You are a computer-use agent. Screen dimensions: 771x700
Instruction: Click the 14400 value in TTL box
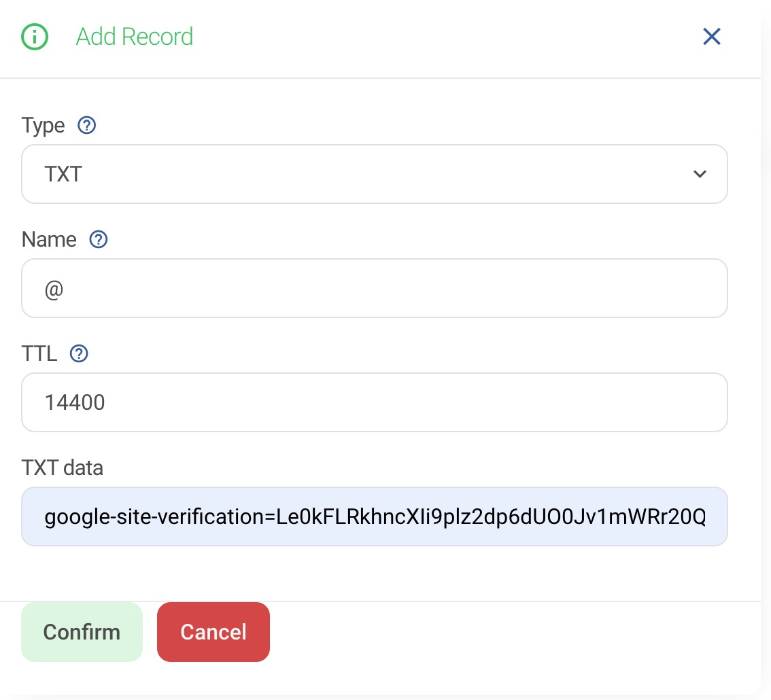75,403
